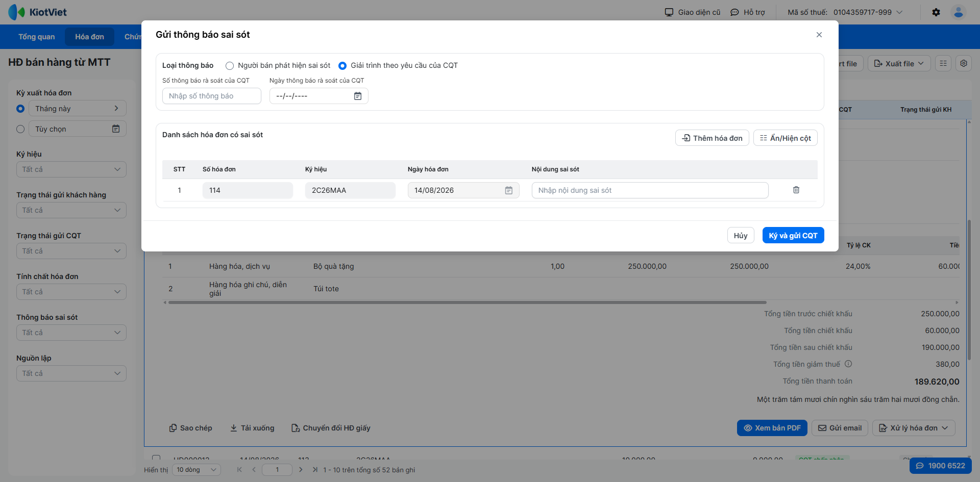Viewport: 980px width, 482px height.
Task: Open the settings gear in top bar
Action: [936, 12]
